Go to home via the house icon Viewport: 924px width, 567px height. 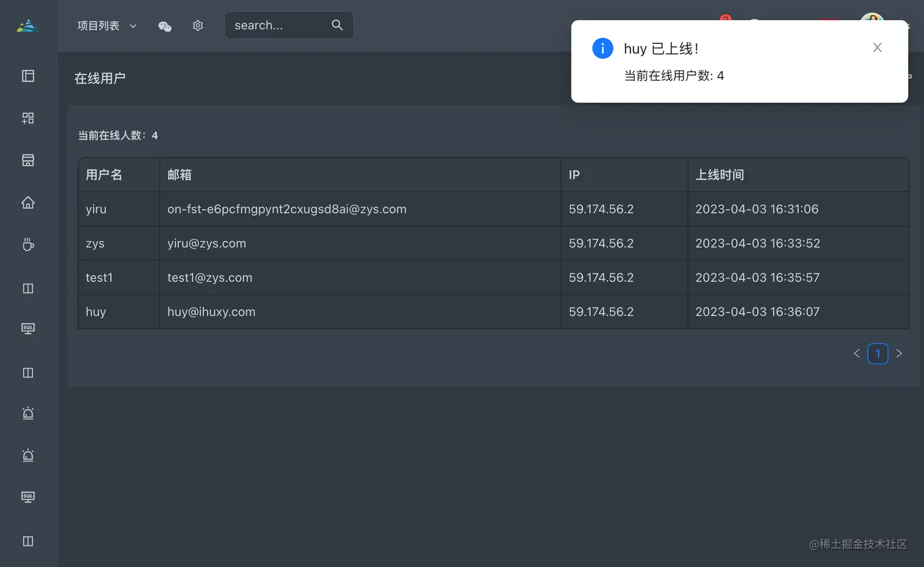[x=28, y=202]
